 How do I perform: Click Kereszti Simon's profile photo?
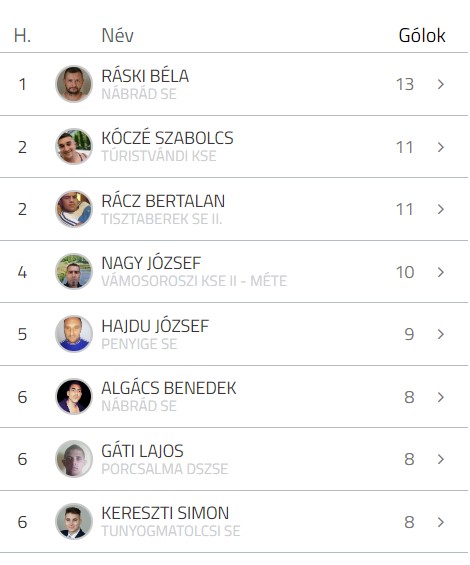(x=74, y=521)
